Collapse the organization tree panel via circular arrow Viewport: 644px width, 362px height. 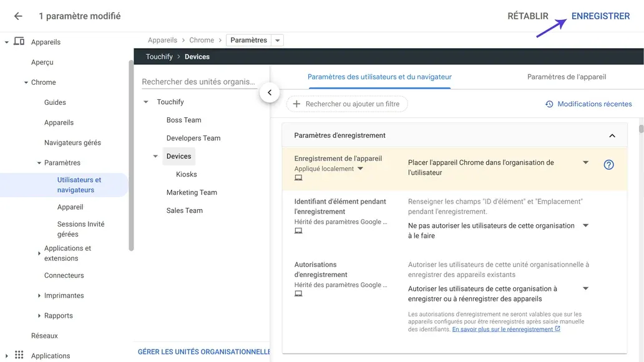point(270,92)
